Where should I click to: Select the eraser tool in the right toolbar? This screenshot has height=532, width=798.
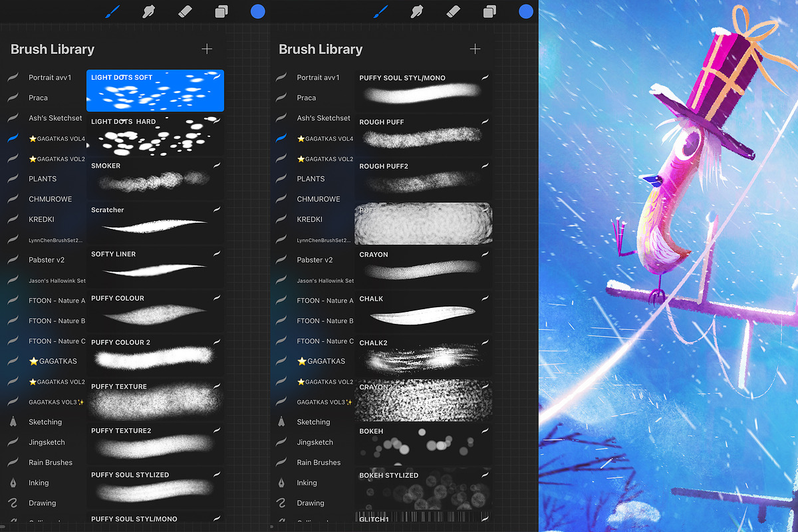click(x=454, y=11)
